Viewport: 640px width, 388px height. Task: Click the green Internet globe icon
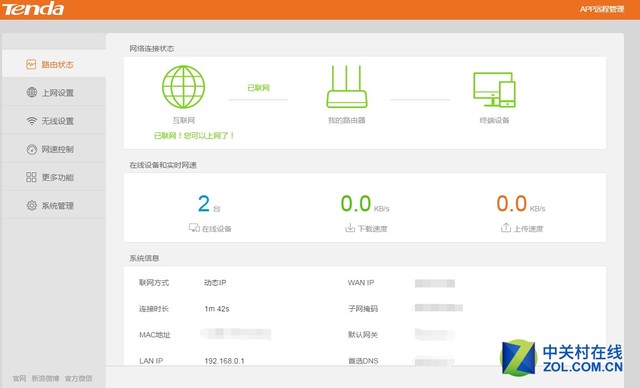click(183, 87)
